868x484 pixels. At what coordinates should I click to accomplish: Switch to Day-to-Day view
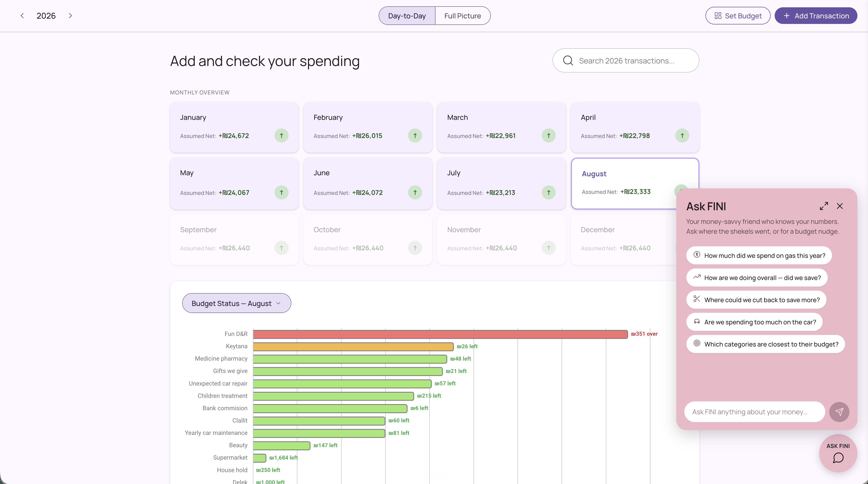point(407,16)
